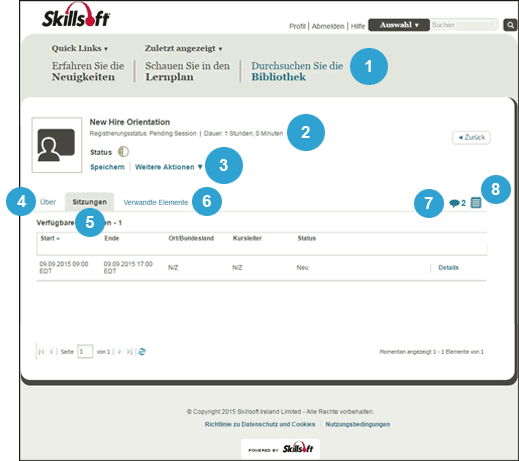Screen dimensions: 519x461
Task: Click the half-filled status progress icon
Action: click(123, 152)
